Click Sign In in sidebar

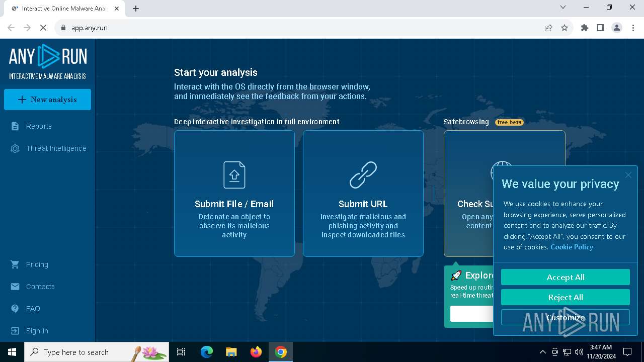coord(37,331)
